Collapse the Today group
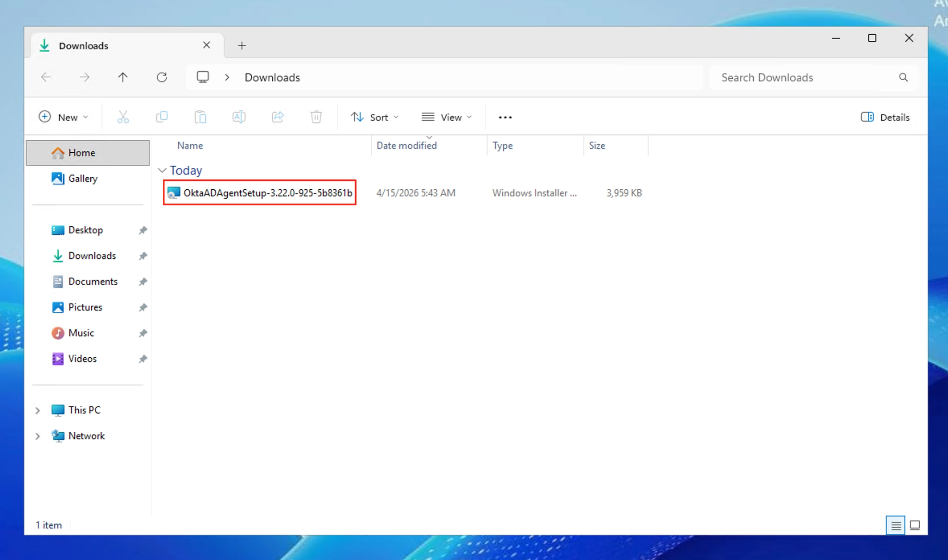 tap(162, 170)
